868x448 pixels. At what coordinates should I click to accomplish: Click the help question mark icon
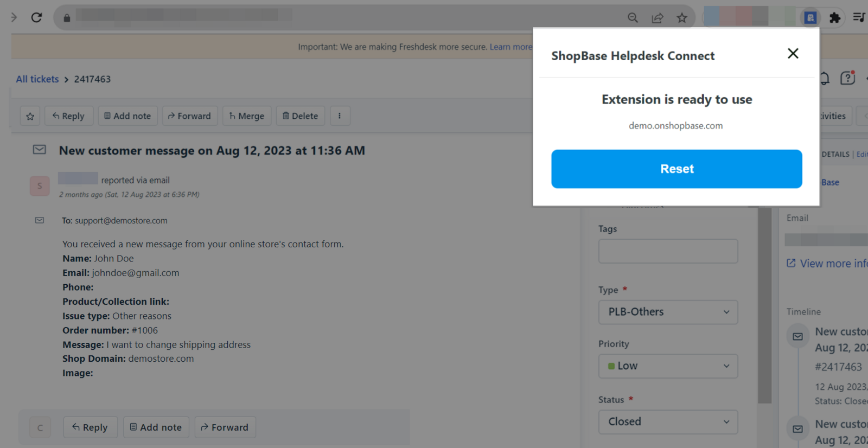click(847, 78)
